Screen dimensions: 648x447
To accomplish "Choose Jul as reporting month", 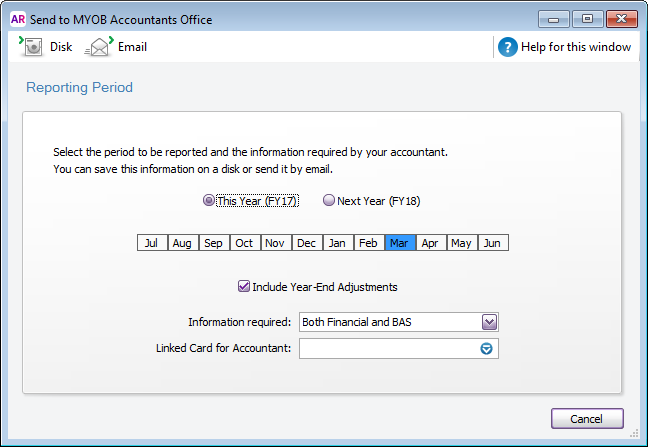I will 152,243.
